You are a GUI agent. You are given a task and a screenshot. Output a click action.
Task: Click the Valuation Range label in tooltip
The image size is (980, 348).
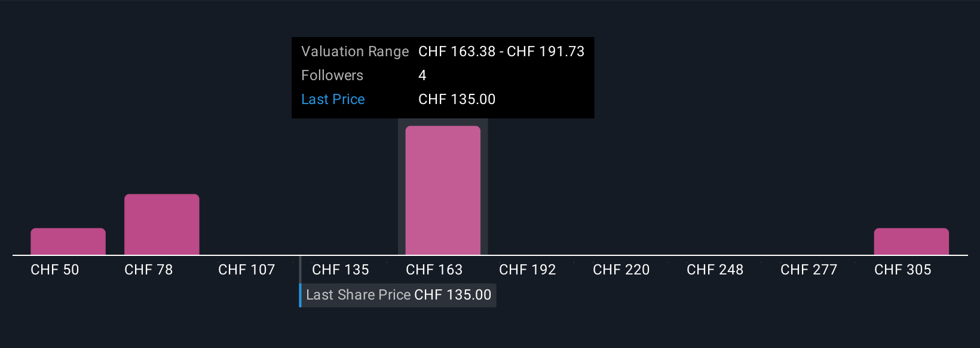tap(355, 51)
